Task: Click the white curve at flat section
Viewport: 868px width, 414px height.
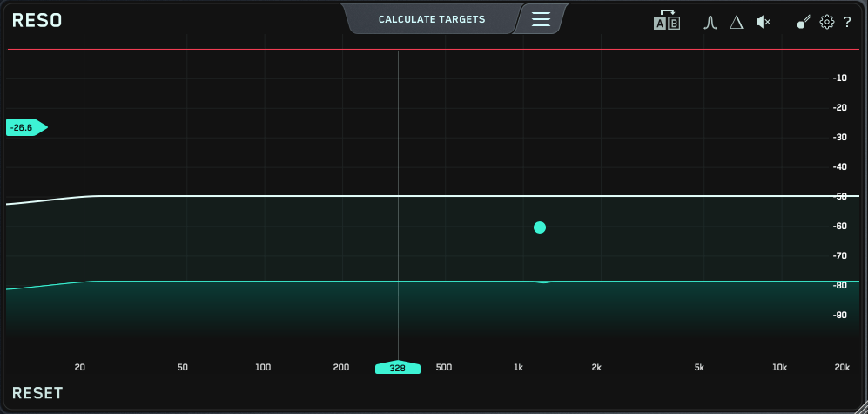Action: [261, 196]
